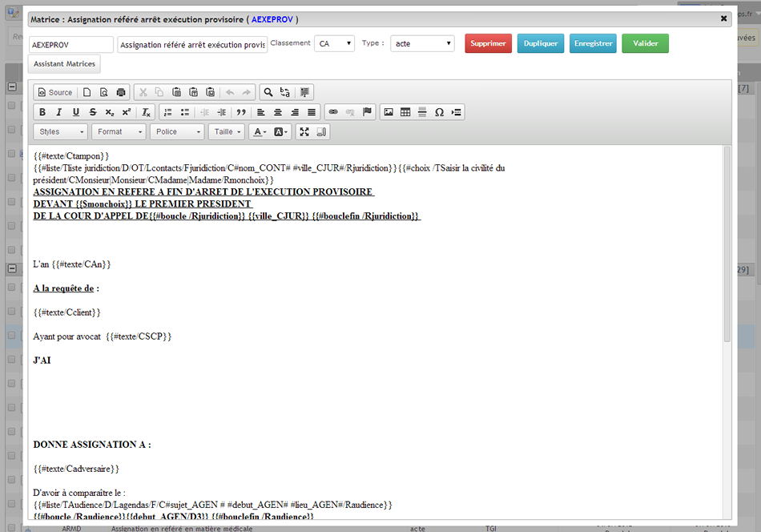
Task: Click the green Valider button
Action: (x=646, y=43)
